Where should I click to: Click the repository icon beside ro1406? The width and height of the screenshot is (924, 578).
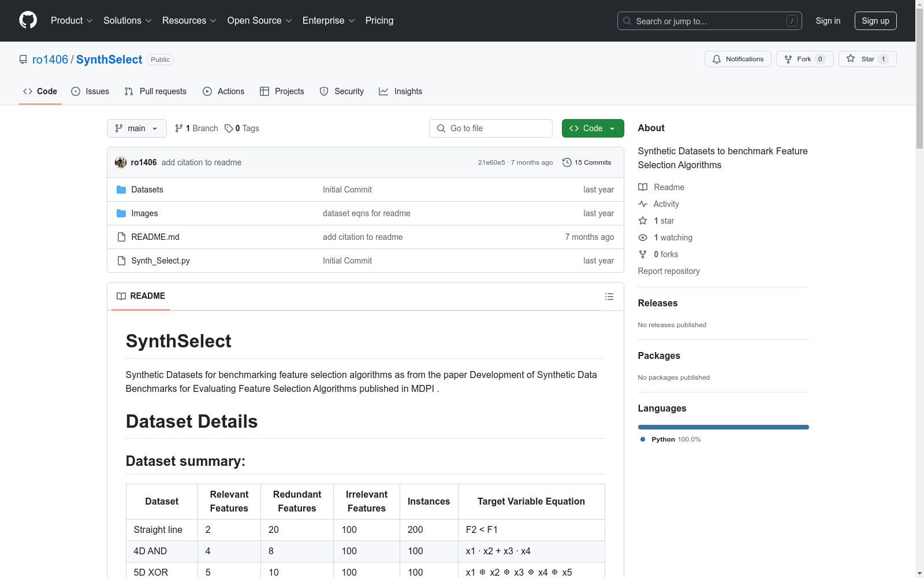pyautogui.click(x=23, y=60)
